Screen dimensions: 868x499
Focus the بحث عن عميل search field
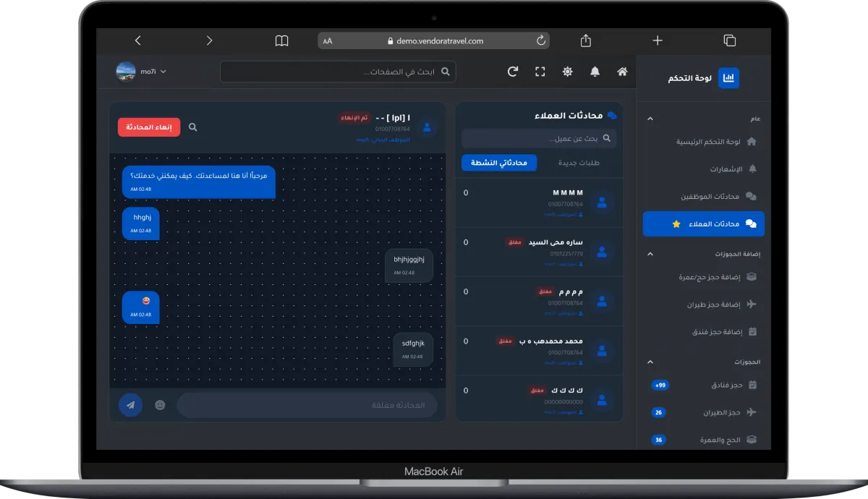pos(539,138)
